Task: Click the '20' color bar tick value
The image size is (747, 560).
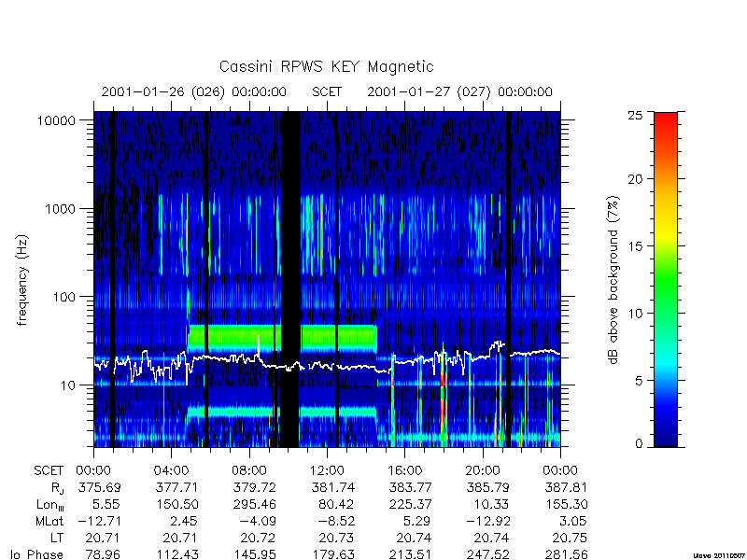Action: 635,179
